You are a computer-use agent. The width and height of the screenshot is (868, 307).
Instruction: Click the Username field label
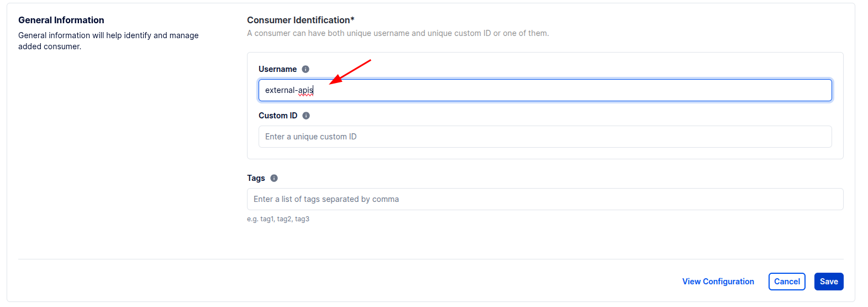tap(277, 69)
